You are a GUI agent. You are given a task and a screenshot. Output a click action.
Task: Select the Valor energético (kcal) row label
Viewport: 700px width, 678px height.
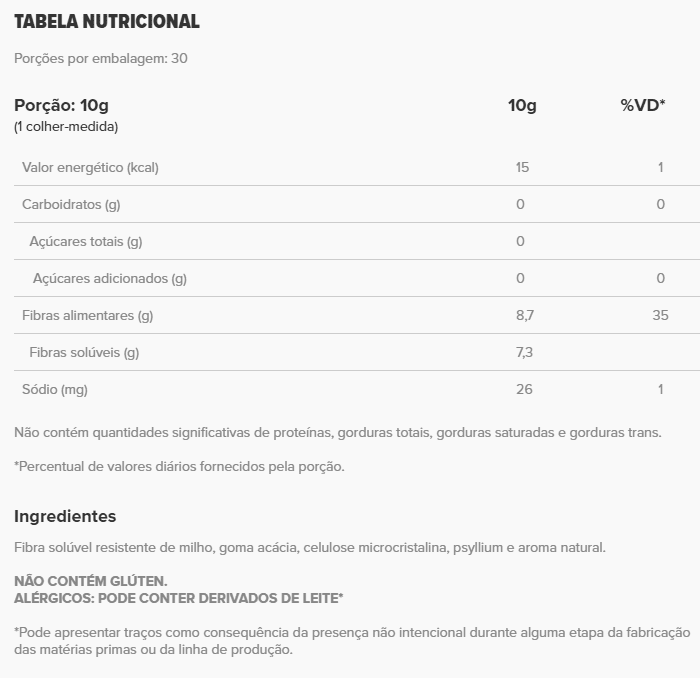[x=90, y=167]
